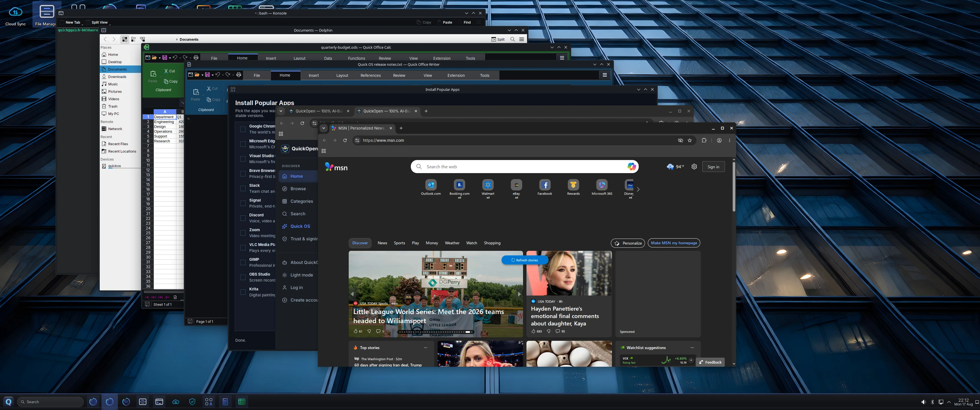The width and height of the screenshot is (980, 410).
Task: Check the Zoom app checkbox
Action: [243, 233]
